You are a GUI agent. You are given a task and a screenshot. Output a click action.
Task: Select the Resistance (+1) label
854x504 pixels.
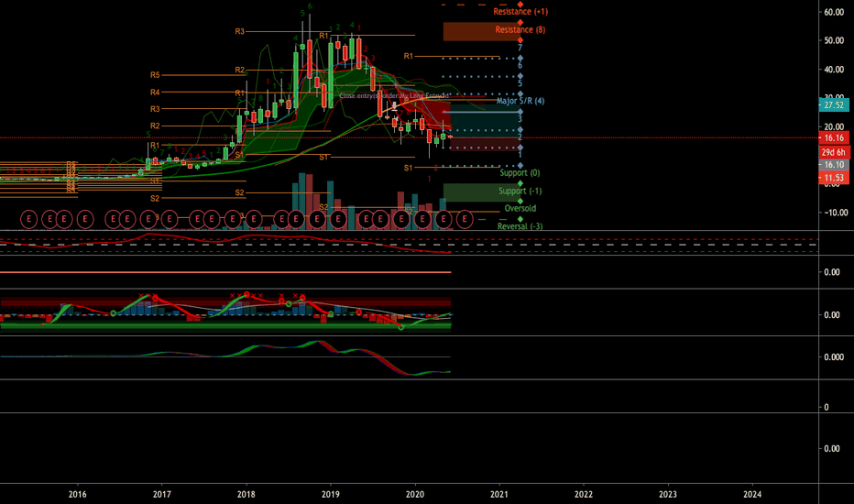520,11
